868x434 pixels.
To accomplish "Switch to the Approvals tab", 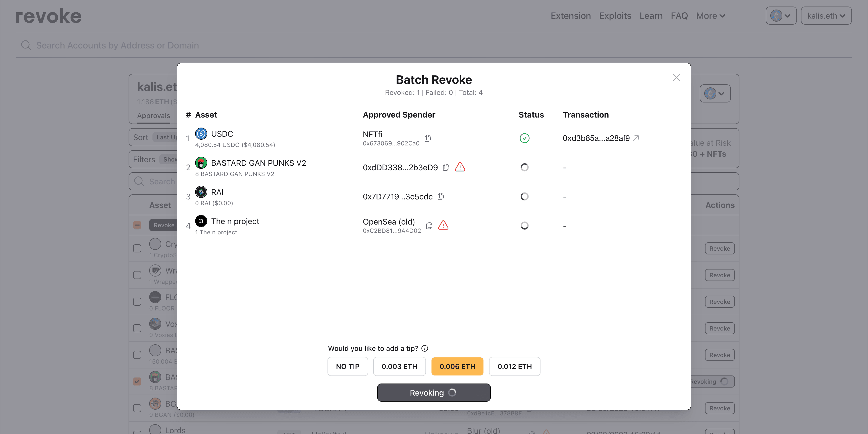I will point(154,116).
